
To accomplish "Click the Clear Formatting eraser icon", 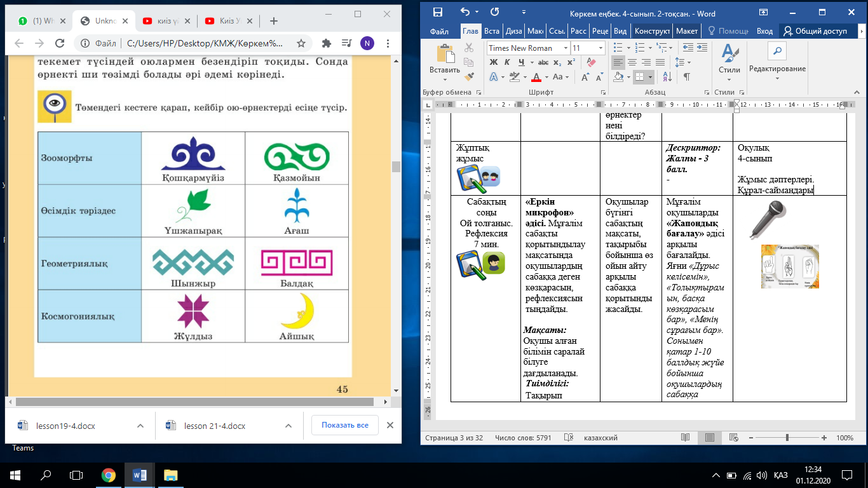I will pos(592,62).
